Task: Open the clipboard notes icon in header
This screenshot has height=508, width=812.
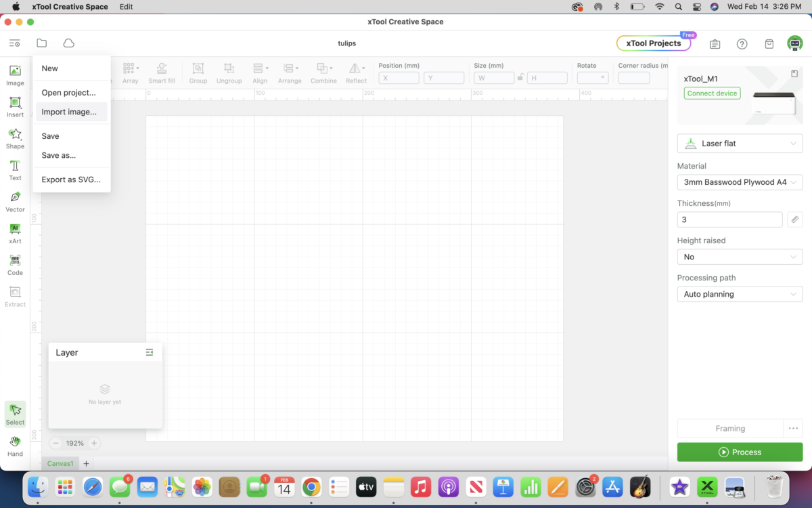Action: 715,44
